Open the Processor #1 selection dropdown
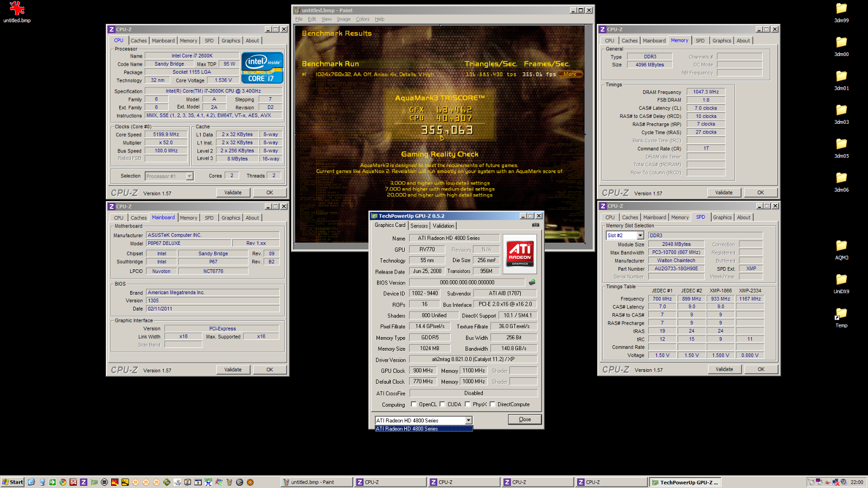The width and height of the screenshot is (868, 488). tap(189, 176)
